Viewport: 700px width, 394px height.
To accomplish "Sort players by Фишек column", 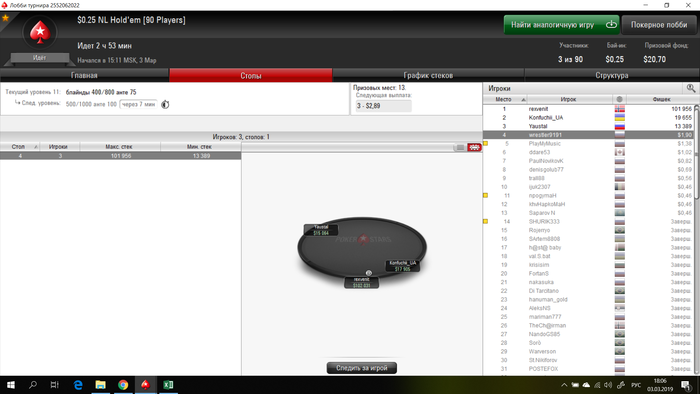I will 662,99.
